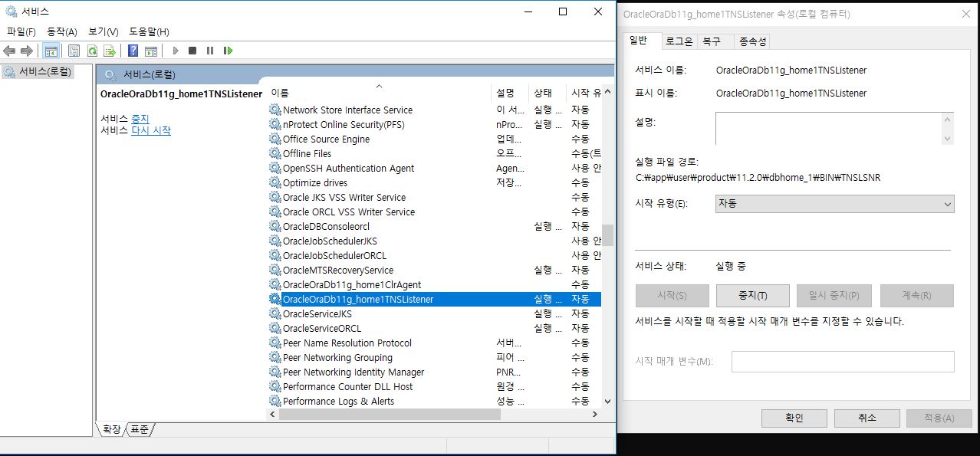Click description box scroll-down arrow in properties

(x=948, y=138)
